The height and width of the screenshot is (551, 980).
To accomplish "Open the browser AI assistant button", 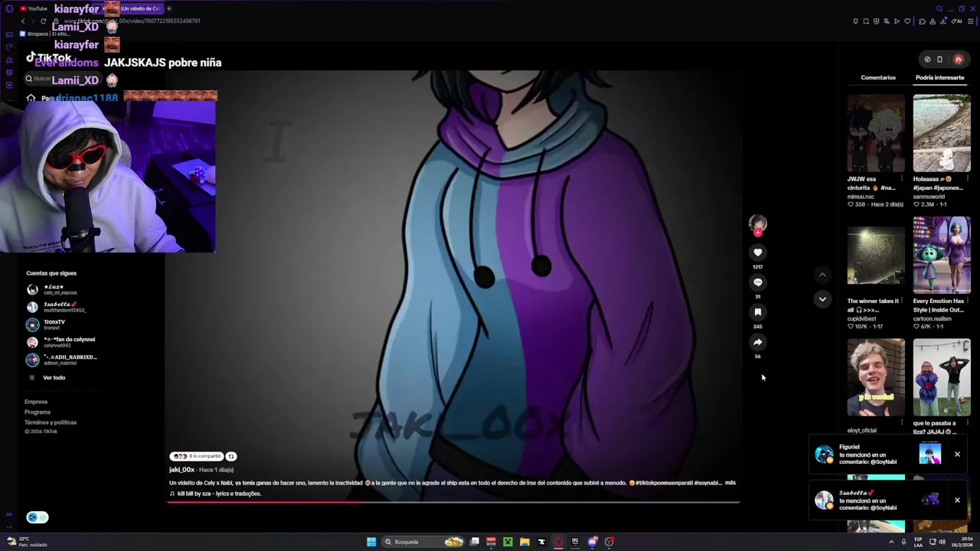I will (x=956, y=21).
